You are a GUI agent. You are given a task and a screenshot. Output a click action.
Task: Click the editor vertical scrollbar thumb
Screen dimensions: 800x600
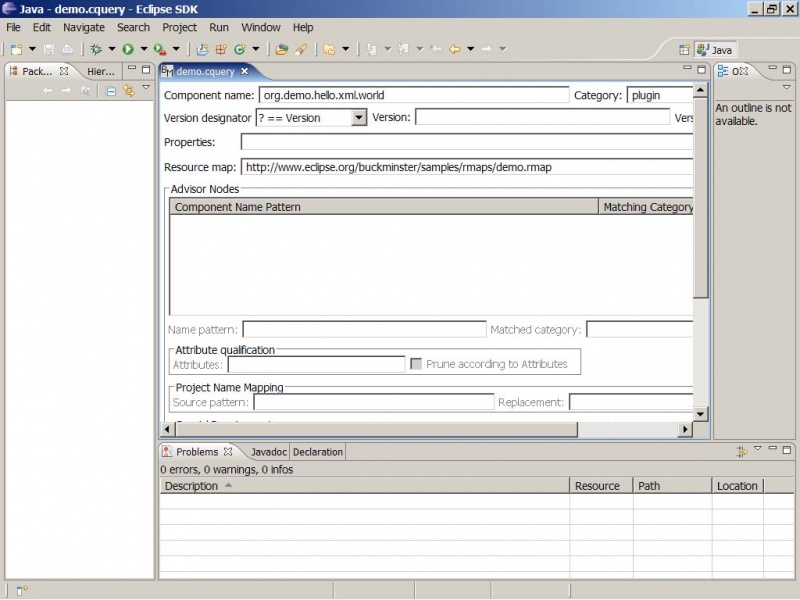coord(701,198)
